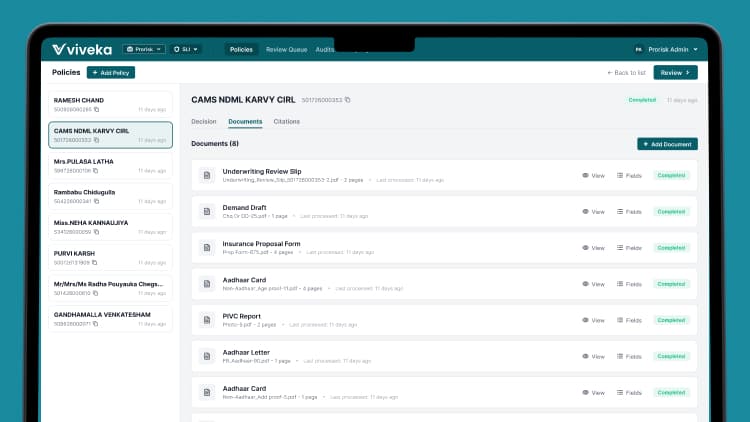Select Mr/Mrs/Ms Radha Pouyauka policy
The height and width of the screenshot is (422, 750).
(110, 288)
